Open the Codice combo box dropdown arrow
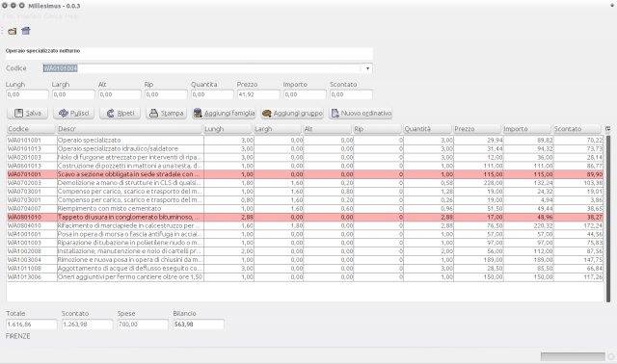This screenshot has width=617, height=364. click(x=367, y=68)
